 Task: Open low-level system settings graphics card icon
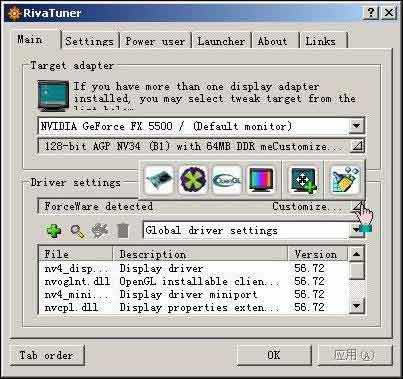(159, 180)
